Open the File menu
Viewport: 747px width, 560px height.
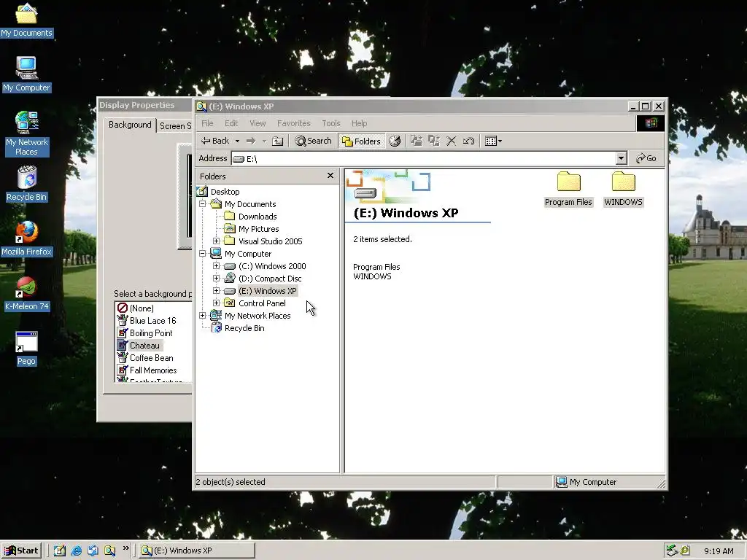tap(207, 123)
